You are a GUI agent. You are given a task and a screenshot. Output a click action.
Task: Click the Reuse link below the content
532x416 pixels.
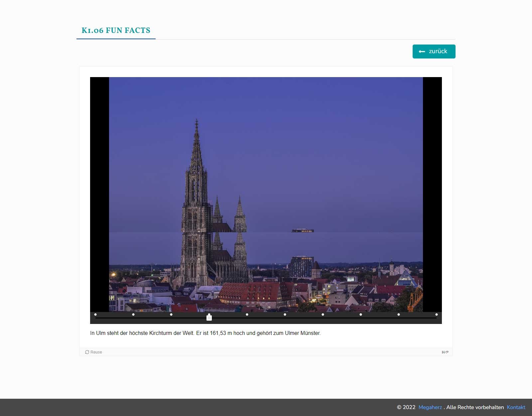coord(93,352)
